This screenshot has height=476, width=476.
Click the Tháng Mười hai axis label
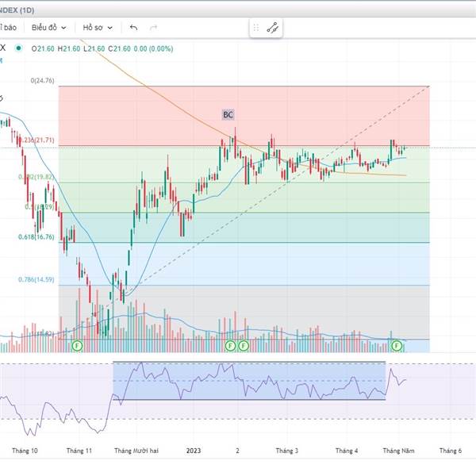tap(136, 451)
